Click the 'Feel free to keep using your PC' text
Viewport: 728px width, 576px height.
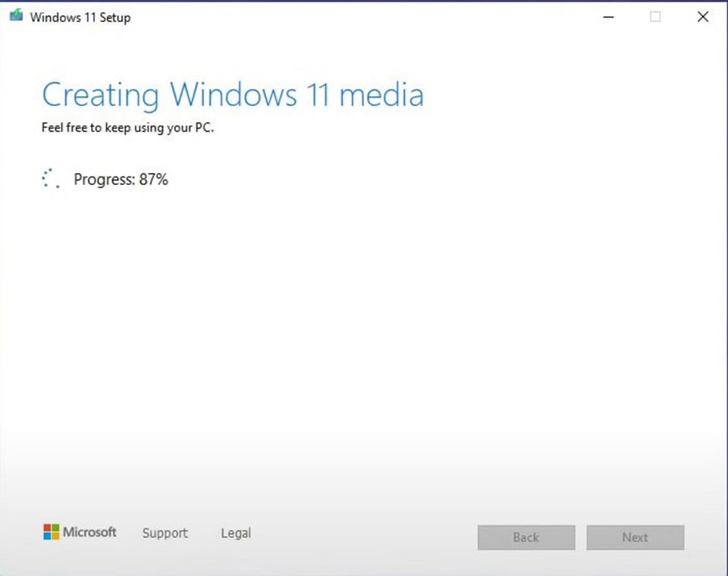pos(126,127)
